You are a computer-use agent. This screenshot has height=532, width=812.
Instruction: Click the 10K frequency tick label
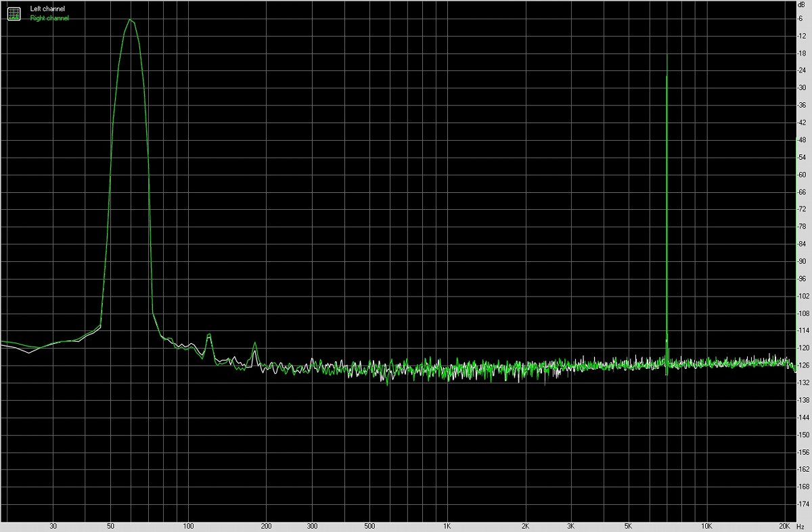tap(706, 525)
